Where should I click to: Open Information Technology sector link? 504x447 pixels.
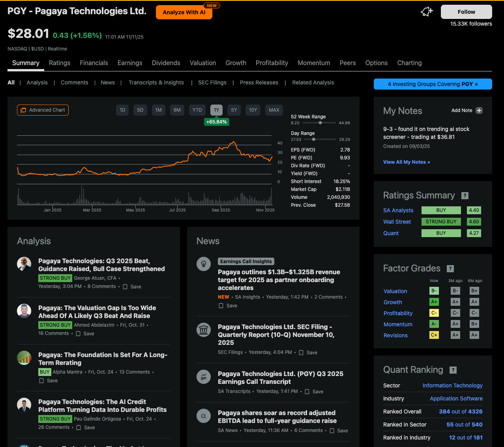click(x=453, y=386)
